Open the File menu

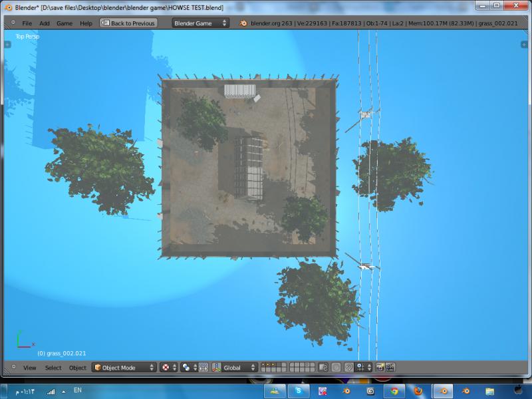click(27, 23)
